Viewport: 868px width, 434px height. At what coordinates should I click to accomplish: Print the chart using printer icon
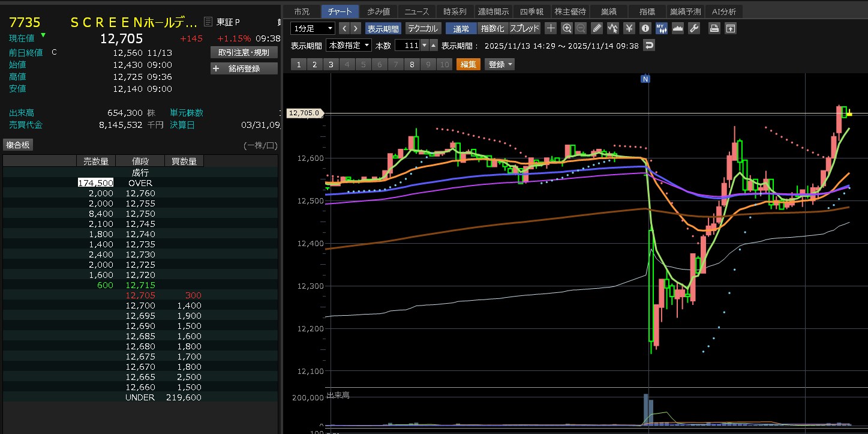coord(714,28)
